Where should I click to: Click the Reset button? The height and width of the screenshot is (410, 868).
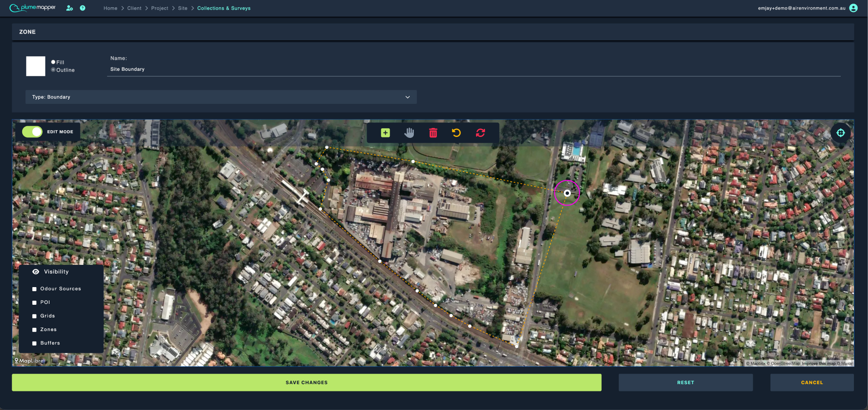[x=686, y=382]
